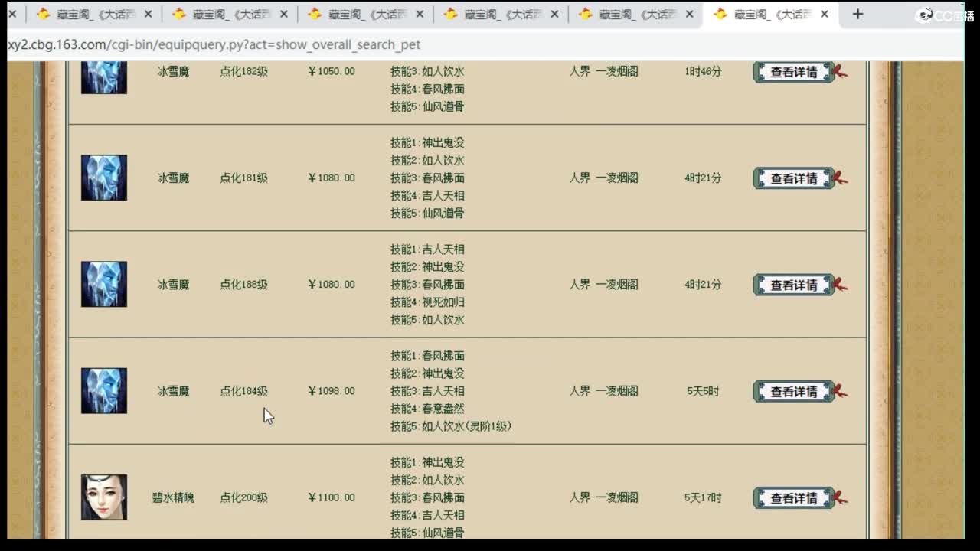Click 冰雪魔 name in the 点化182级 row
The width and height of the screenshot is (980, 551).
click(173, 71)
